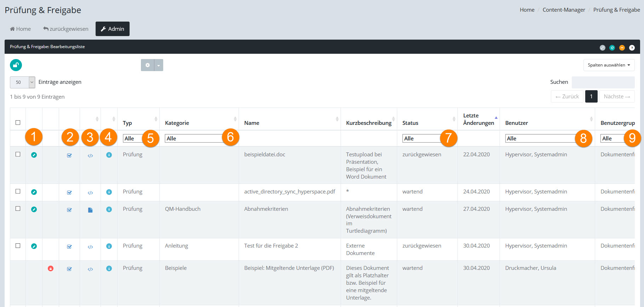Click code icon for active_directory_sync_hyperspace.pdf

(90, 193)
